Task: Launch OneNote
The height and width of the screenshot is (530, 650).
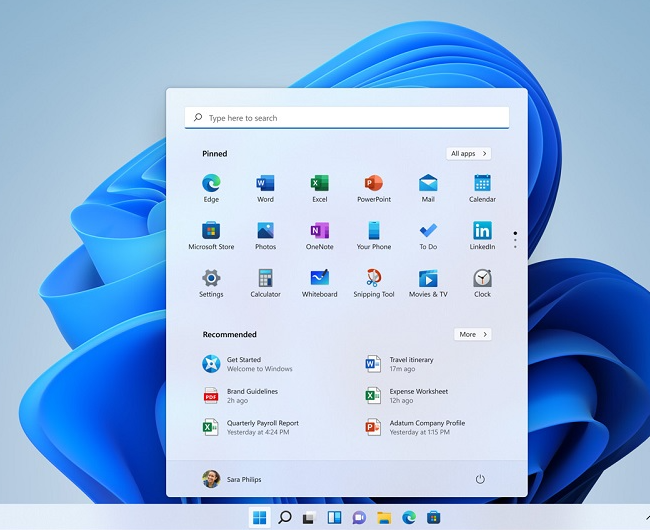Action: click(x=320, y=235)
